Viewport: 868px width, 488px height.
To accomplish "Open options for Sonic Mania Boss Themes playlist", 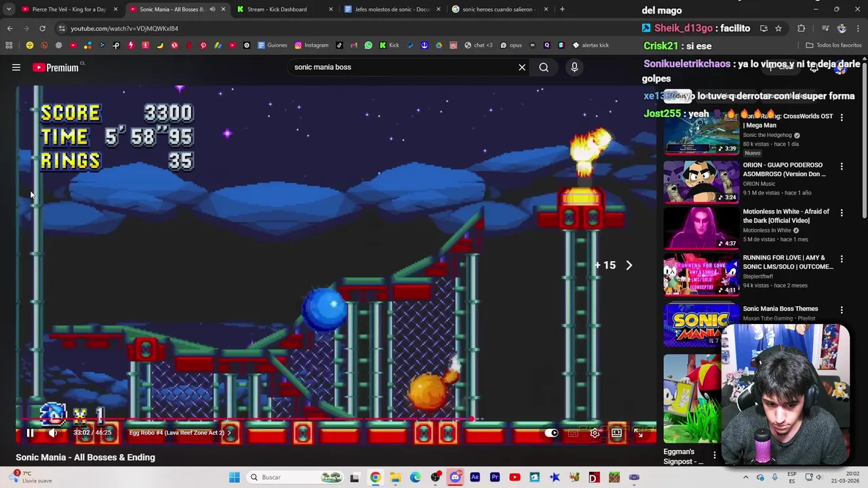I will (842, 310).
